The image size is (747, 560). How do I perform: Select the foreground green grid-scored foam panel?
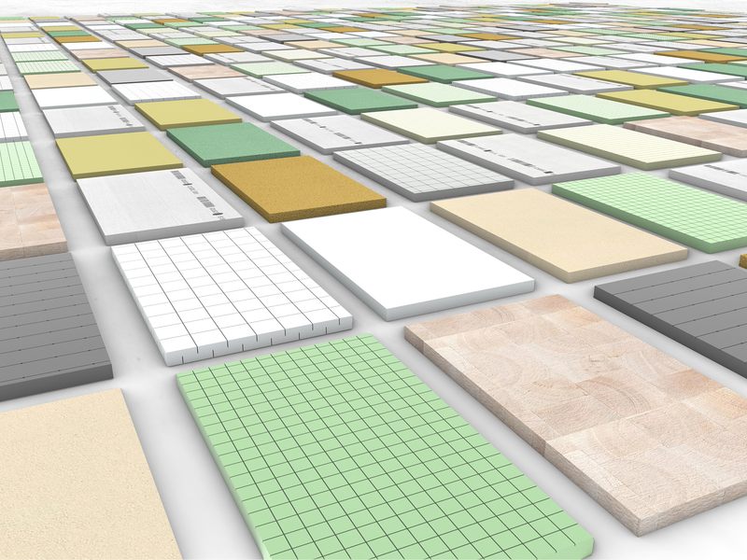(385, 449)
